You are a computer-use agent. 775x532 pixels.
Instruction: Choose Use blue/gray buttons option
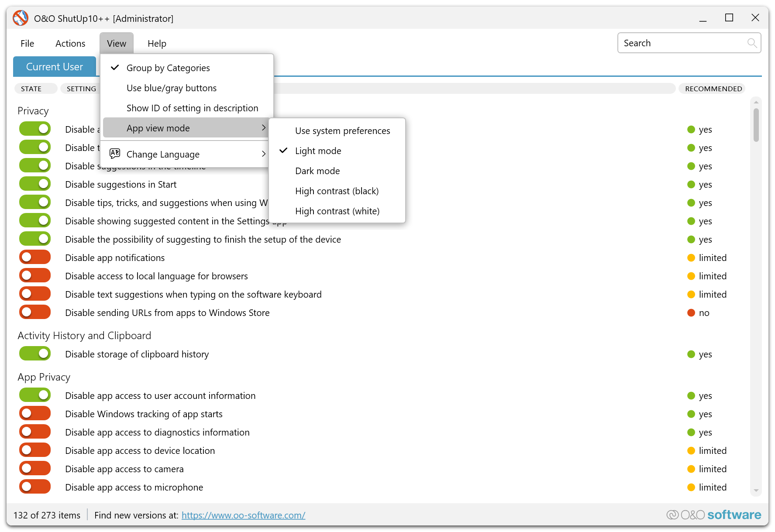171,88
